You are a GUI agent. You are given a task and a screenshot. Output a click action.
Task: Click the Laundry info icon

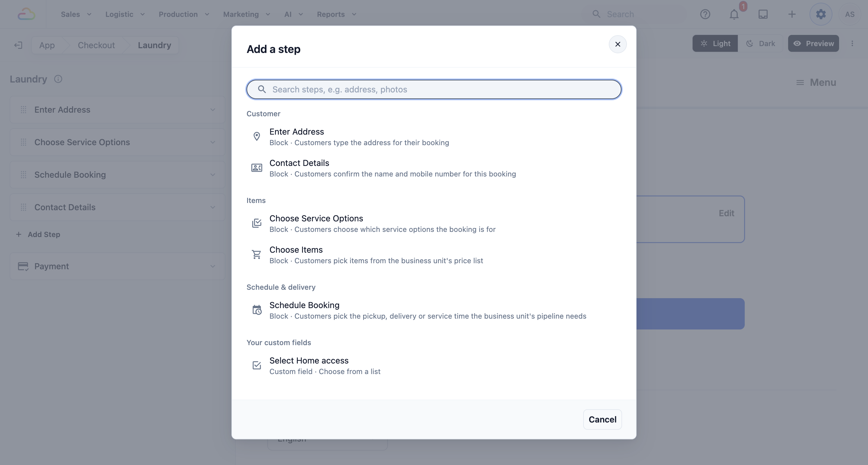pyautogui.click(x=58, y=79)
